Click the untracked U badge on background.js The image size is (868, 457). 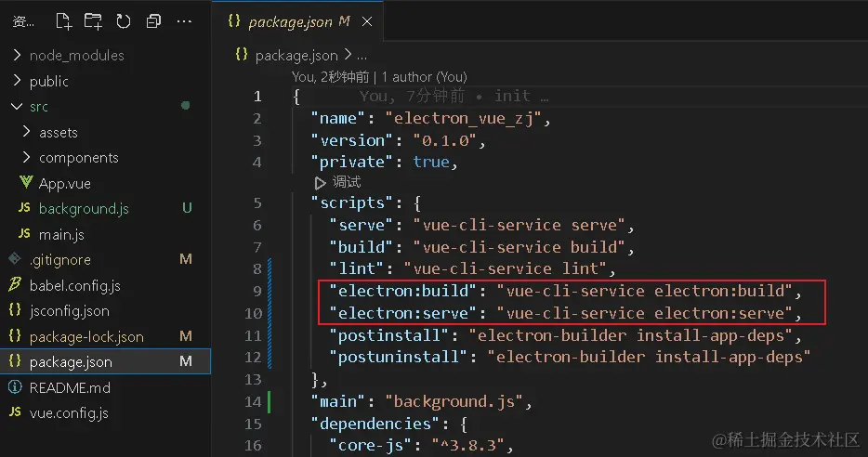click(x=187, y=208)
